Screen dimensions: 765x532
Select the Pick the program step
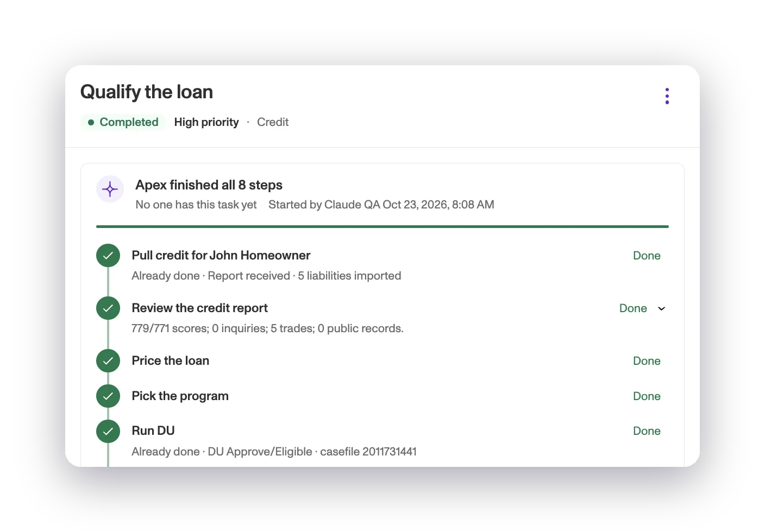click(x=180, y=396)
